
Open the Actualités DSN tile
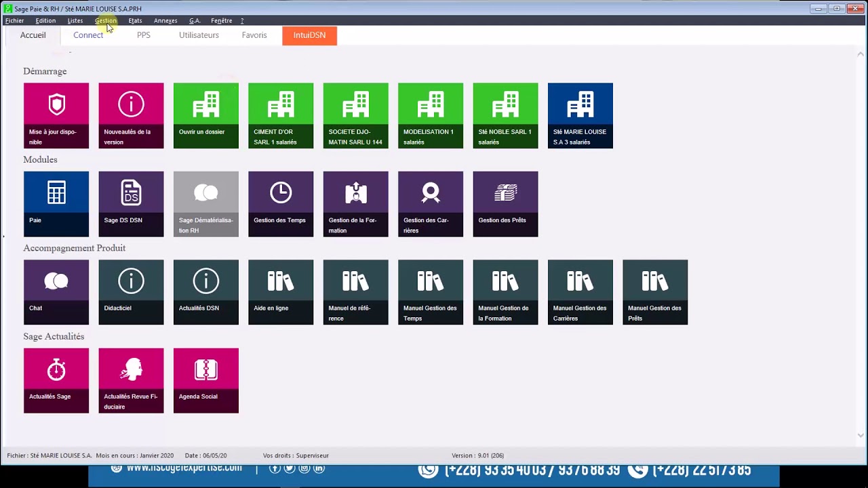[206, 292]
